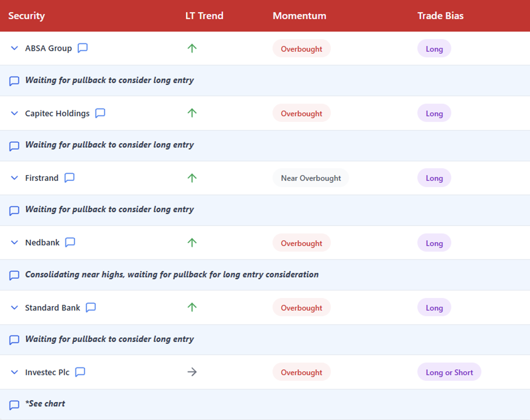The height and width of the screenshot is (420, 530).
Task: Collapse the ABSA Group row chevron
Action: pos(15,48)
